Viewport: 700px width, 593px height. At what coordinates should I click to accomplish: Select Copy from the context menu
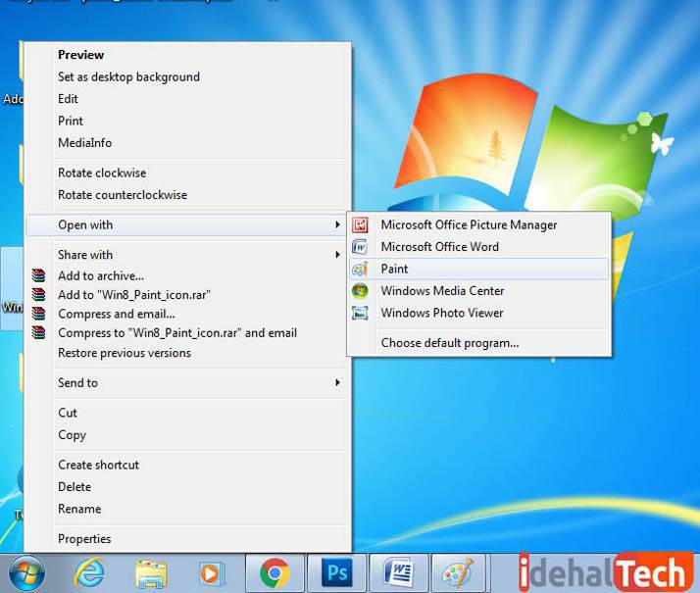(x=187, y=434)
